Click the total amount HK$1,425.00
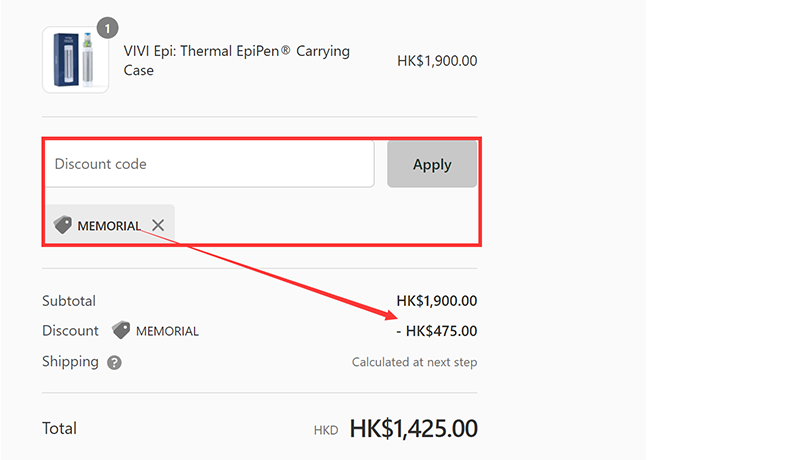The image size is (800, 460). pos(413,428)
